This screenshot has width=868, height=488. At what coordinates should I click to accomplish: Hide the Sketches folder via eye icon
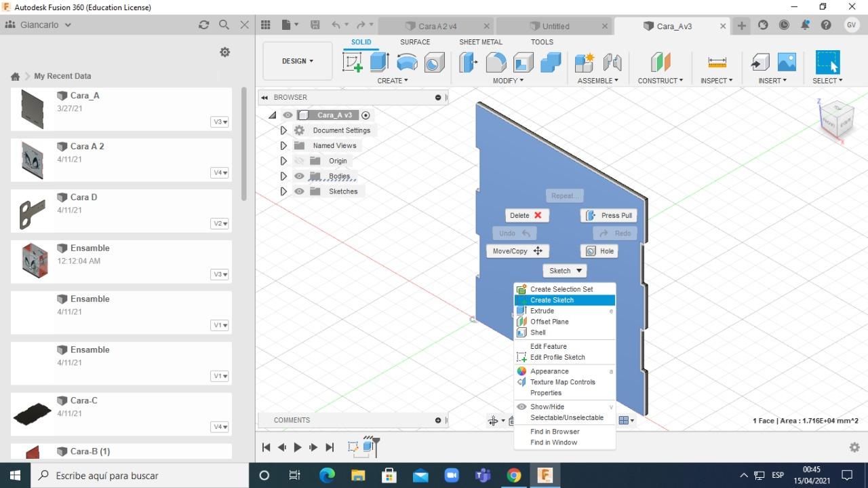(x=299, y=191)
